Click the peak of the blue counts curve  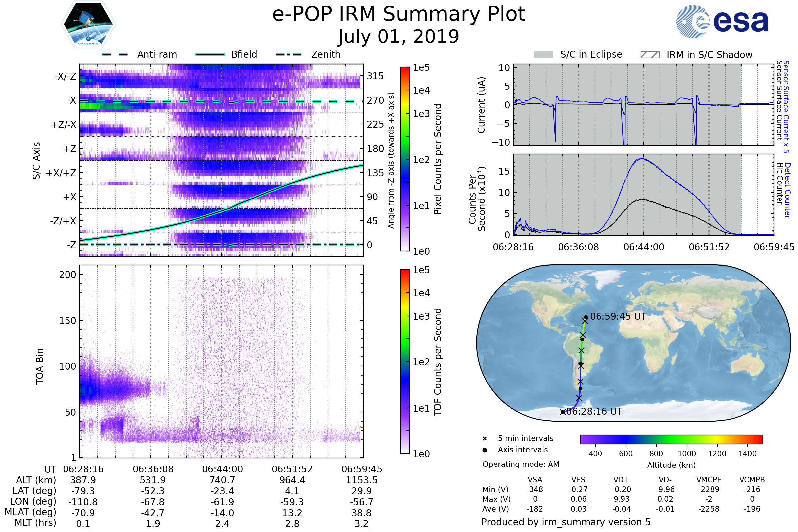pyautogui.click(x=642, y=159)
